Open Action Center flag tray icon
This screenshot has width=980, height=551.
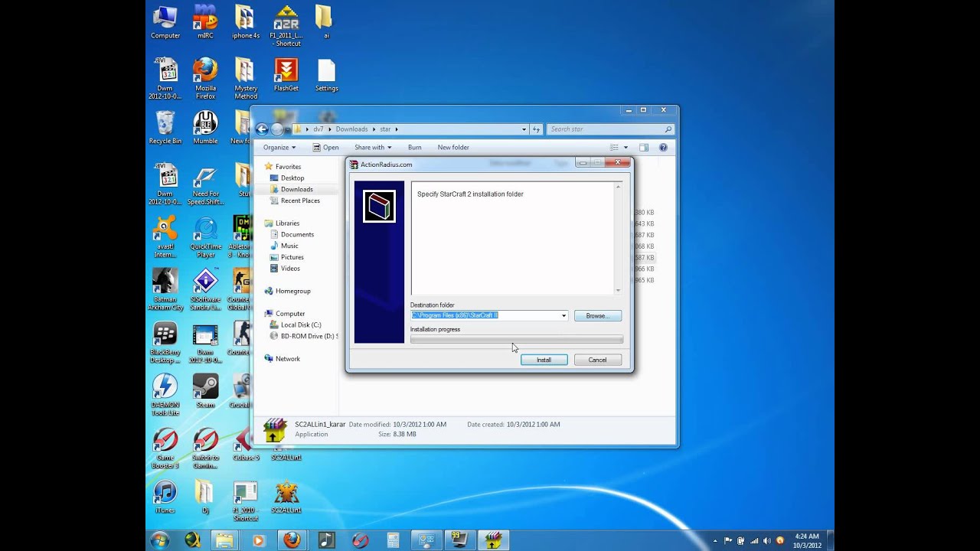(x=728, y=540)
